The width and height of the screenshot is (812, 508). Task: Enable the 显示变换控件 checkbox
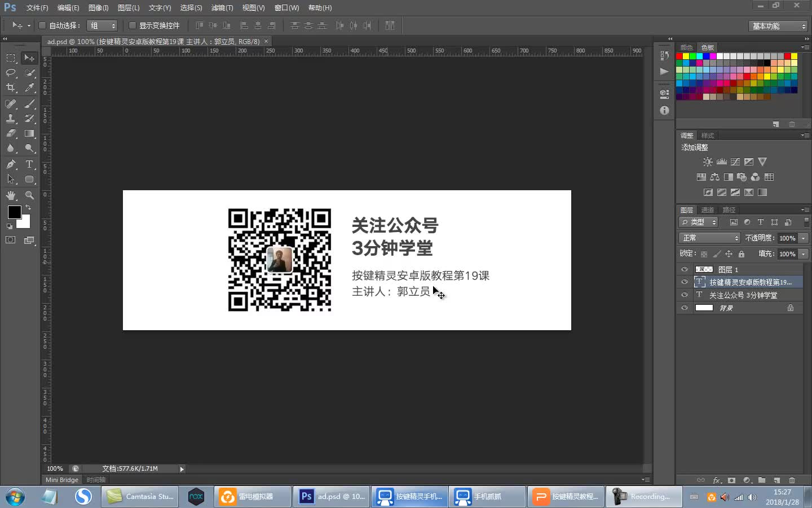[133, 25]
